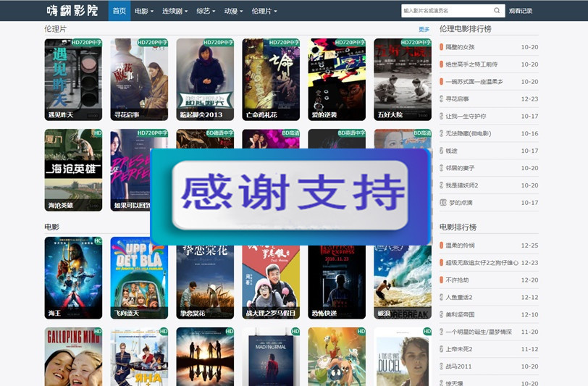
Task: Click 人鱼童话2 in movie ranking
Action: click(459, 297)
